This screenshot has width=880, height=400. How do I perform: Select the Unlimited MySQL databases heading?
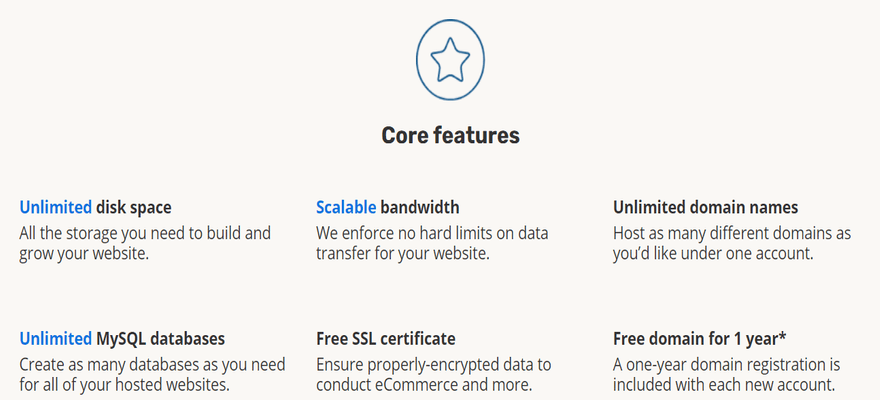click(x=122, y=339)
